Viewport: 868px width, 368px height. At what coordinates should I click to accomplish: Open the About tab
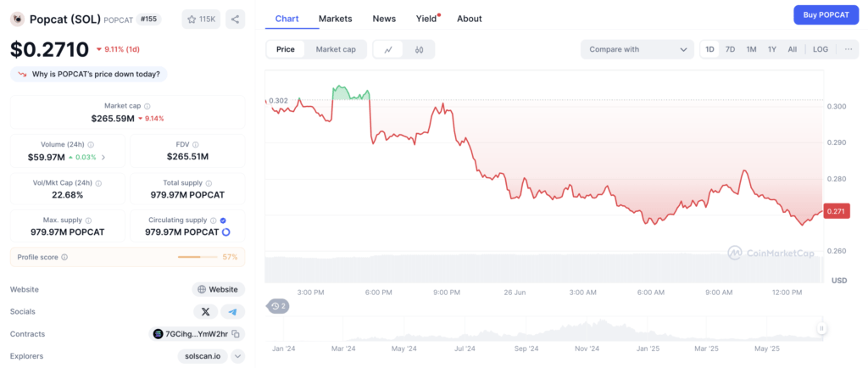(470, 19)
